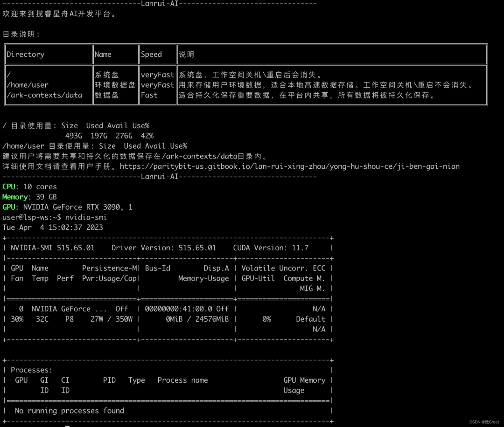
Task: Click the NVIDIA-SMI 515.65.01 text
Action: point(53,248)
